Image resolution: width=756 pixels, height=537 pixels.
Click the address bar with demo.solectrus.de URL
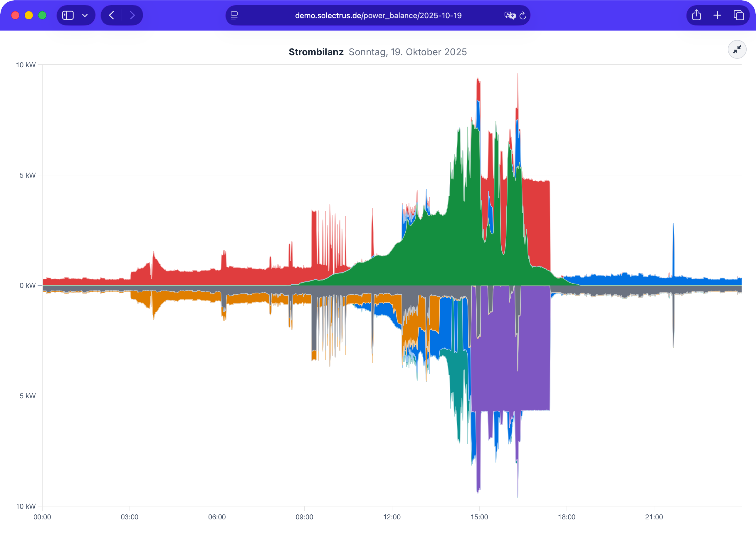(x=378, y=16)
